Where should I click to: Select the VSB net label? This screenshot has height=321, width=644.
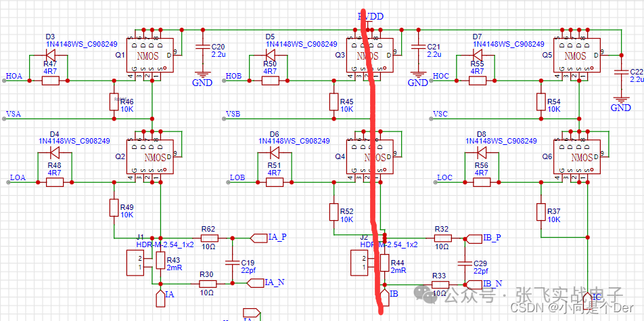pyautogui.click(x=234, y=114)
